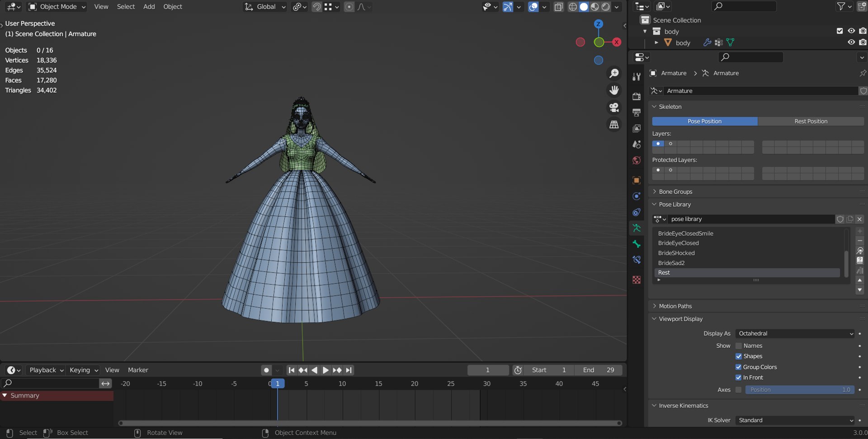Uncheck Group Colors checkbox

tap(739, 367)
